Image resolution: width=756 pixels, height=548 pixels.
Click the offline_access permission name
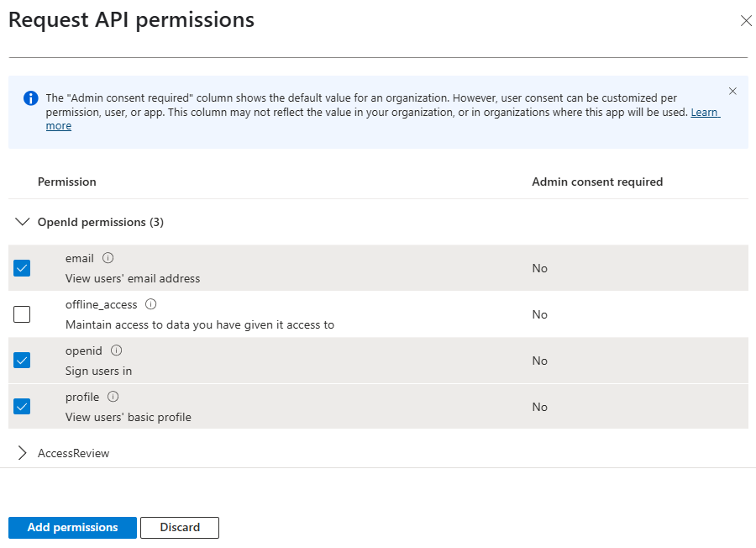[x=102, y=305]
